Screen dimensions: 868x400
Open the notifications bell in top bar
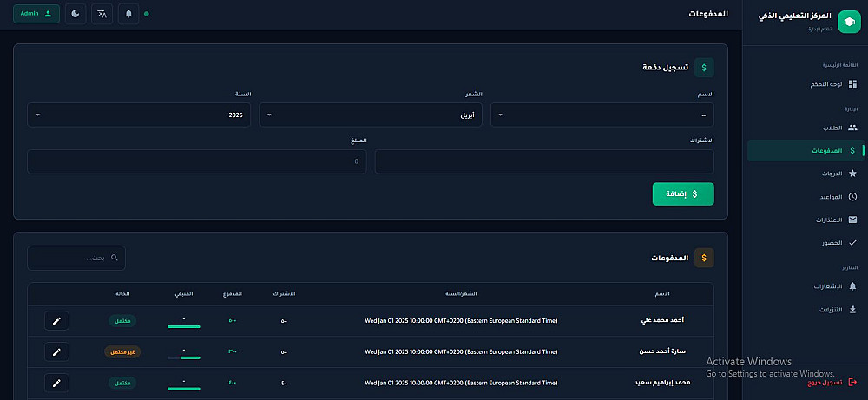[x=128, y=14]
